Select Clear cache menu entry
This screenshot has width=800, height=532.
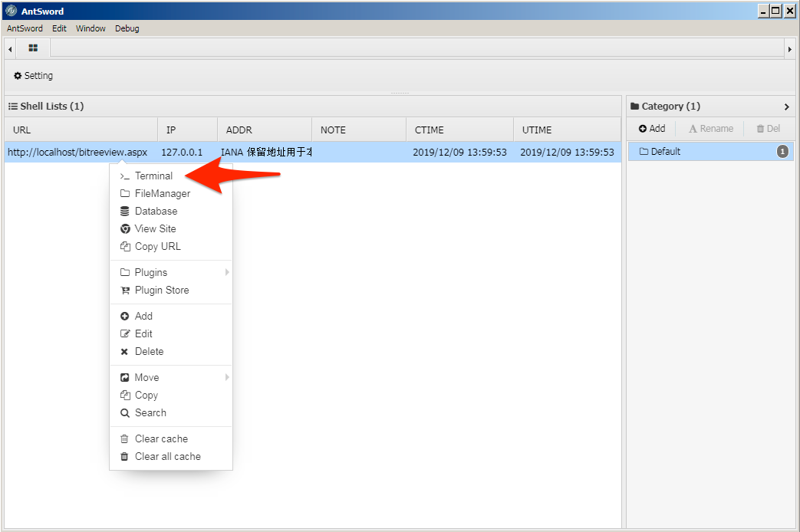coord(170,438)
